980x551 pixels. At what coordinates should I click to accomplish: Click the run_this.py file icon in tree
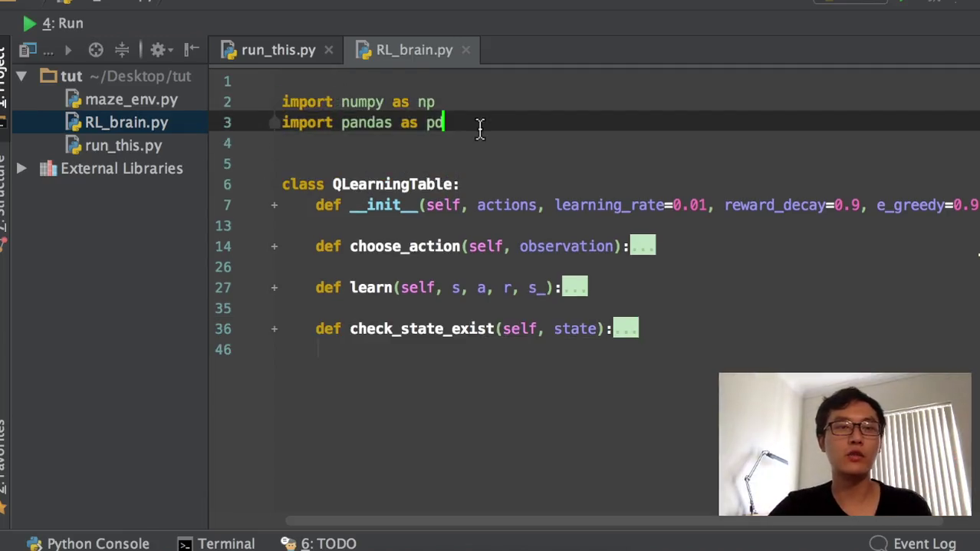74,145
